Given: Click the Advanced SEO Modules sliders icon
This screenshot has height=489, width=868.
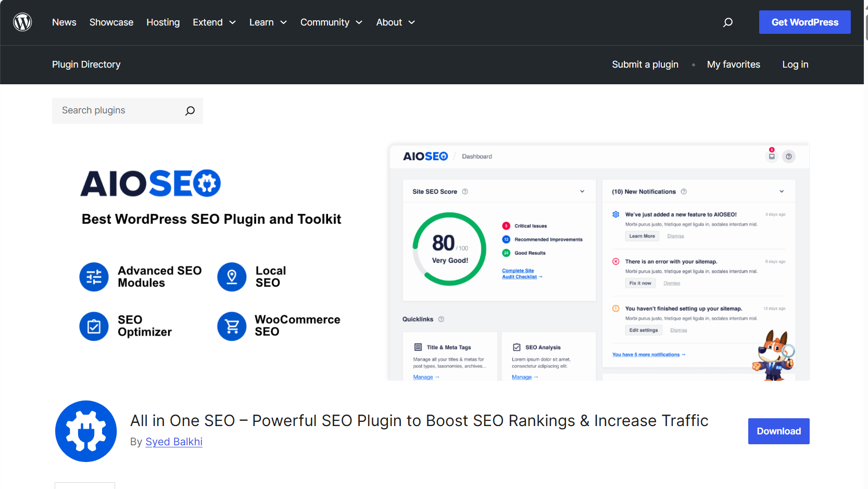Looking at the screenshot, I should click(x=94, y=277).
